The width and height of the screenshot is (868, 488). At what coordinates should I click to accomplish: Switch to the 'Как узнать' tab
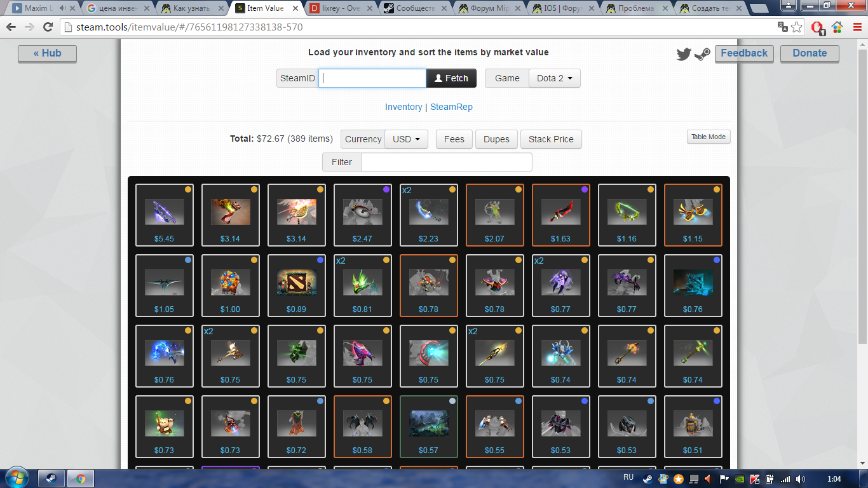[x=193, y=9]
